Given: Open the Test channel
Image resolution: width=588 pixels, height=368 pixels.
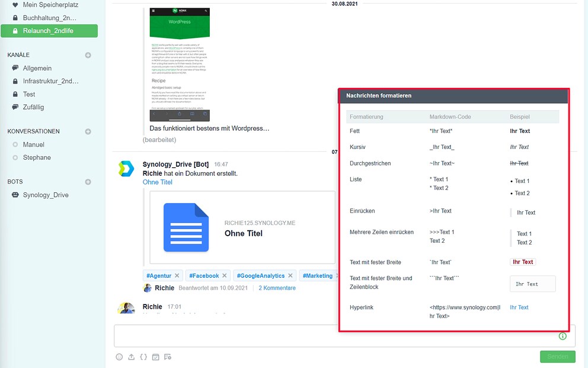Looking at the screenshot, I should pyautogui.click(x=29, y=94).
